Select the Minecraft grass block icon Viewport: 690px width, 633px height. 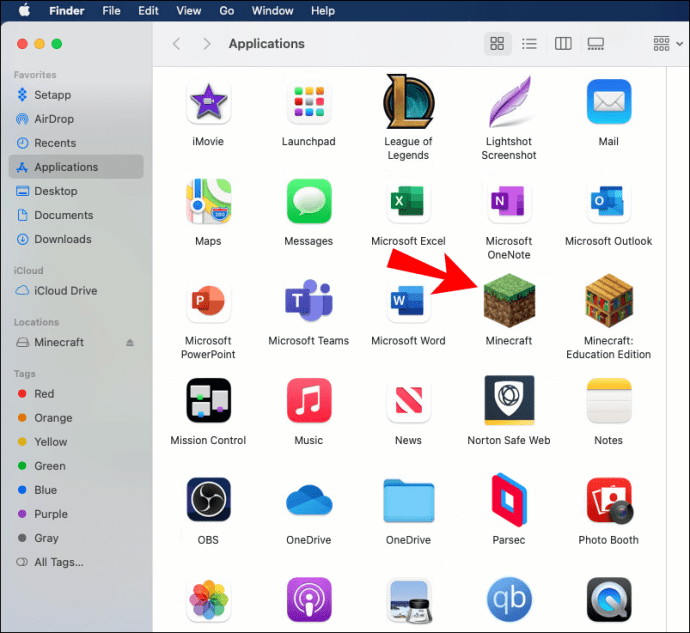(509, 301)
